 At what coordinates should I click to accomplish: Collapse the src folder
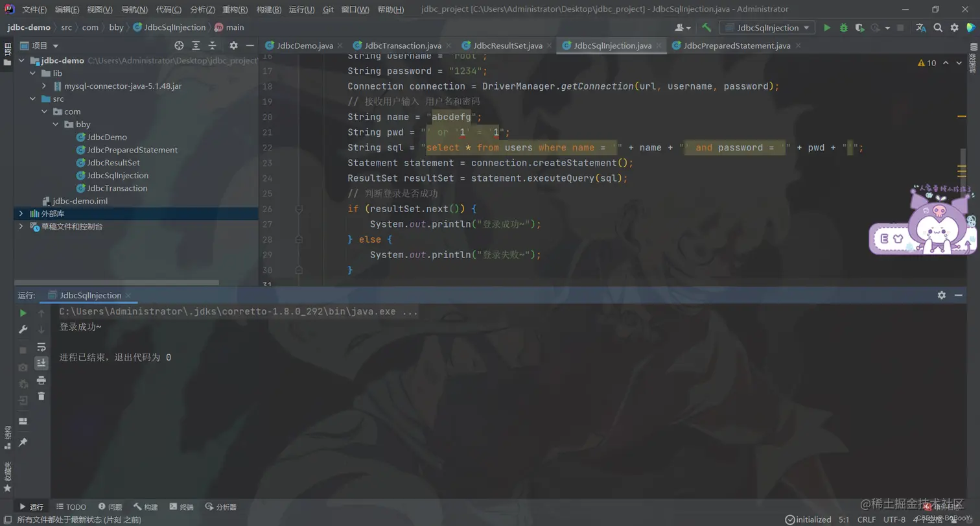[33, 99]
